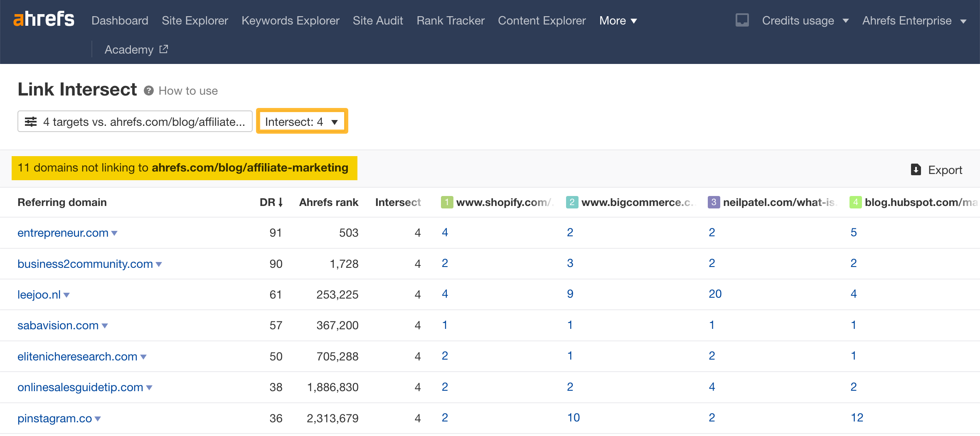The image size is (980, 436).
Task: Open business2community.com domain link
Action: (85, 264)
